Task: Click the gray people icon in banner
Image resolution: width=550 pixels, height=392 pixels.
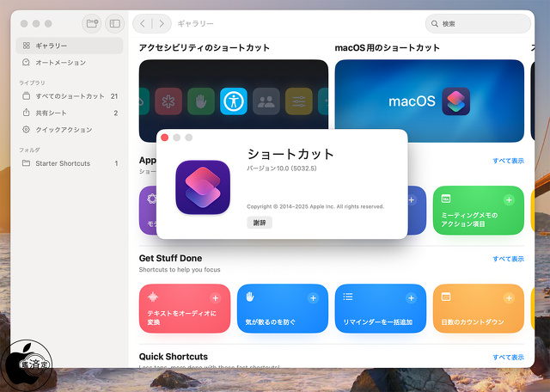Action: point(266,101)
